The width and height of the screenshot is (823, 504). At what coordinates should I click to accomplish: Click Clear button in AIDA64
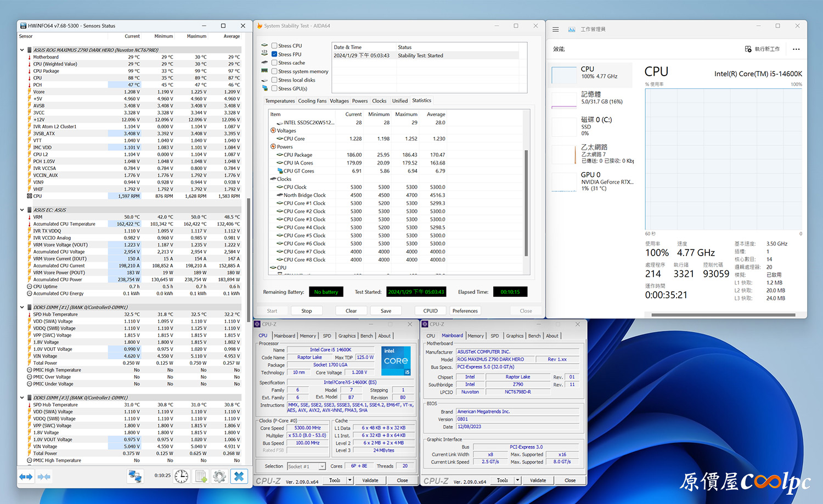point(351,311)
